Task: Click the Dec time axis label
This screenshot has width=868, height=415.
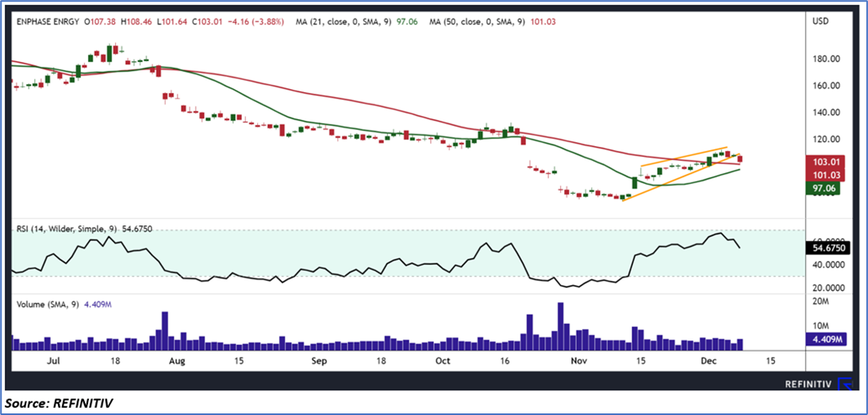Action: (x=710, y=361)
